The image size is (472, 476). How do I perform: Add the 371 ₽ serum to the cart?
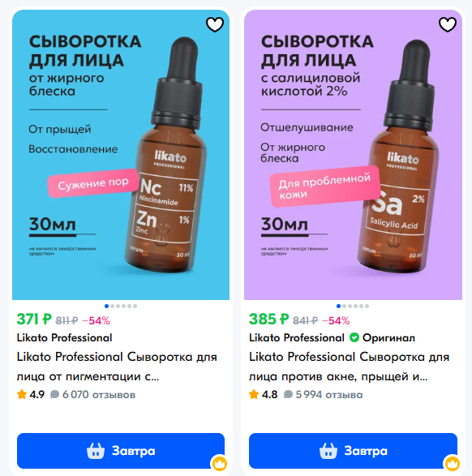pos(121,451)
